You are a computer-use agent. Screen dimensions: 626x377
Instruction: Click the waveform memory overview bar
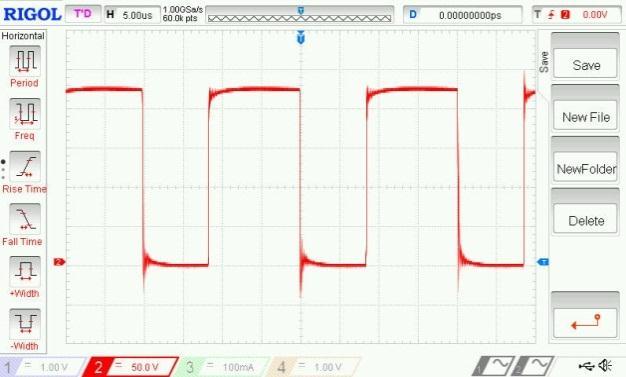[299, 18]
